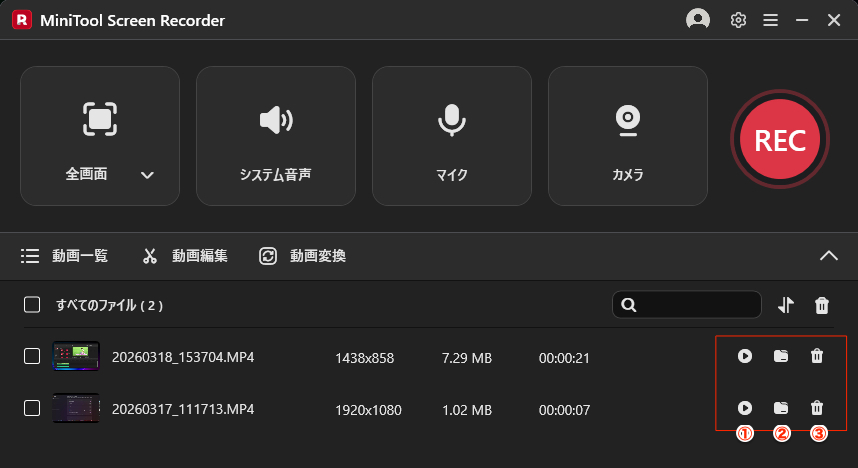Start recording with the red REC button
Screen dimensions: 858x468
[x=780, y=140]
